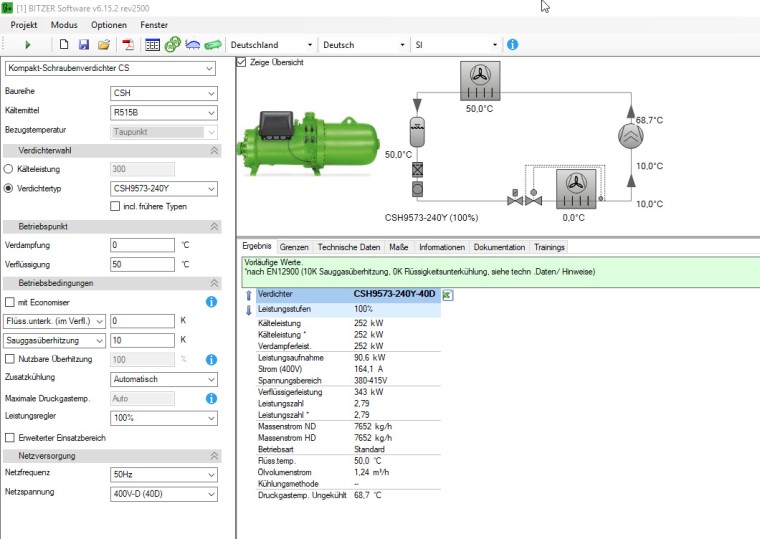Collapse the Betriebspunkt section
760x539 pixels.
[x=213, y=226]
